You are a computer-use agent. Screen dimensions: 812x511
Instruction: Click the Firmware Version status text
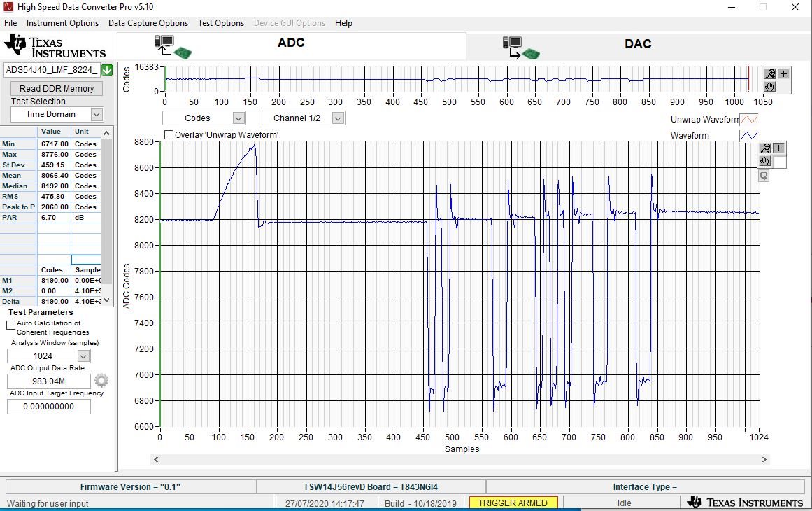131,487
